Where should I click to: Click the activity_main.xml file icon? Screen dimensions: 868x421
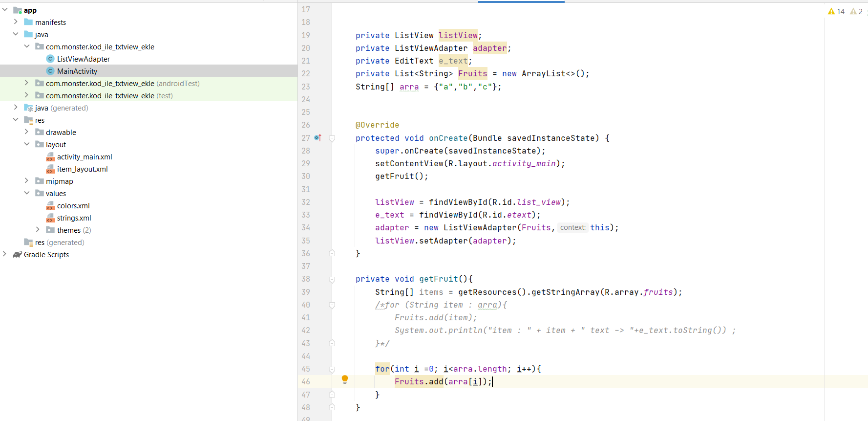click(50, 156)
